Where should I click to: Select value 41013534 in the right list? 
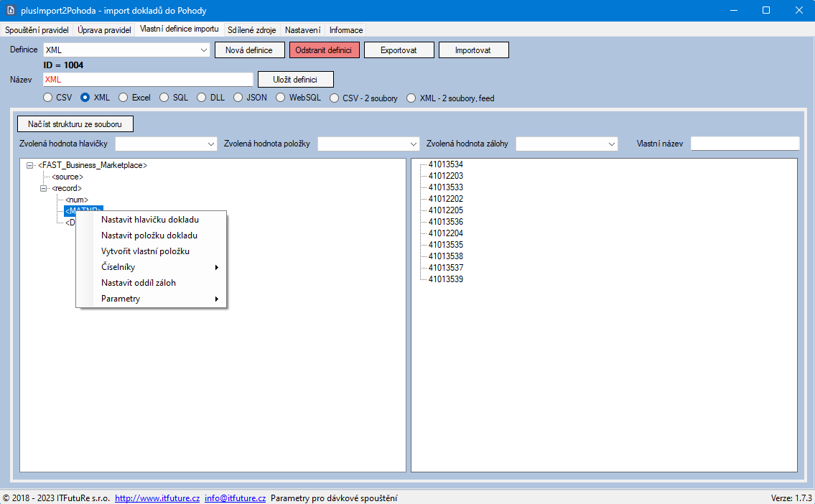[445, 164]
